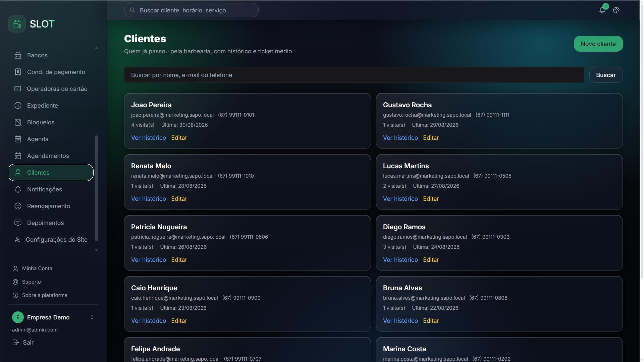Open Ver histórico for Bruna Alves
Screen dimensions: 644x362
tap(400, 321)
